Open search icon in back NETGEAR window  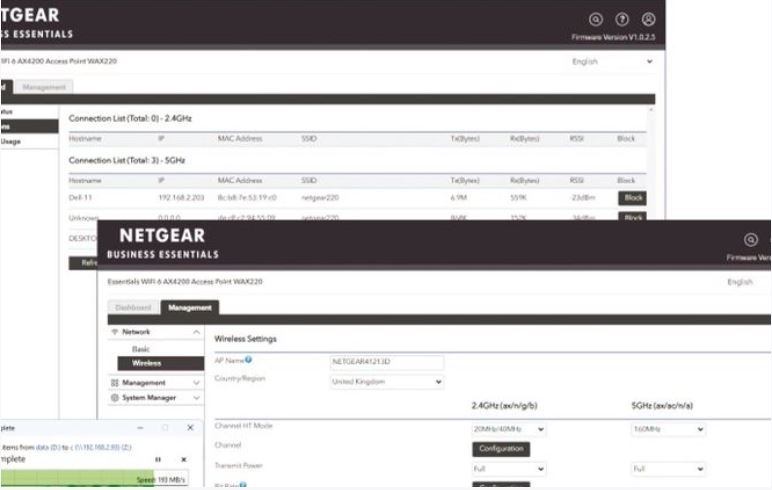pos(596,19)
